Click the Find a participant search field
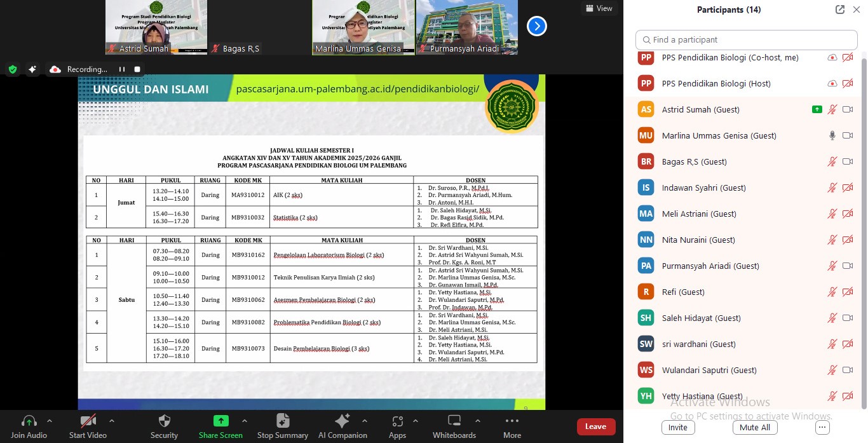868x443 pixels. (747, 39)
